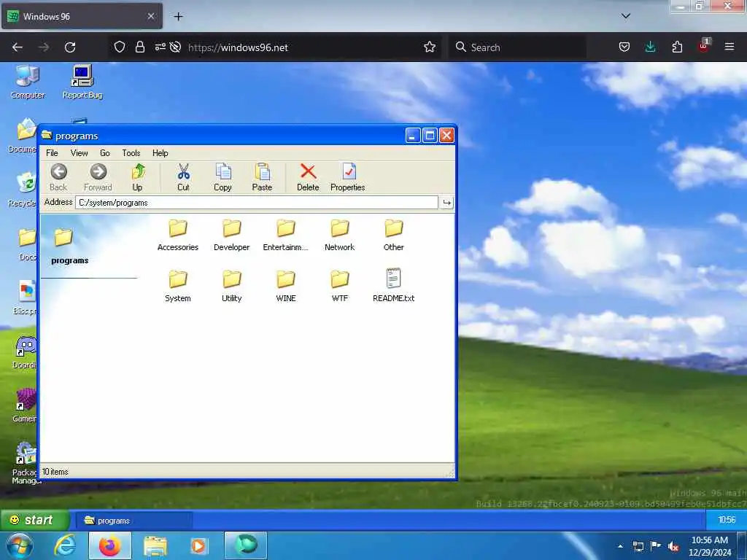Launch Internet Explorer from taskbar
Viewport: 747px width, 560px height.
65,545
